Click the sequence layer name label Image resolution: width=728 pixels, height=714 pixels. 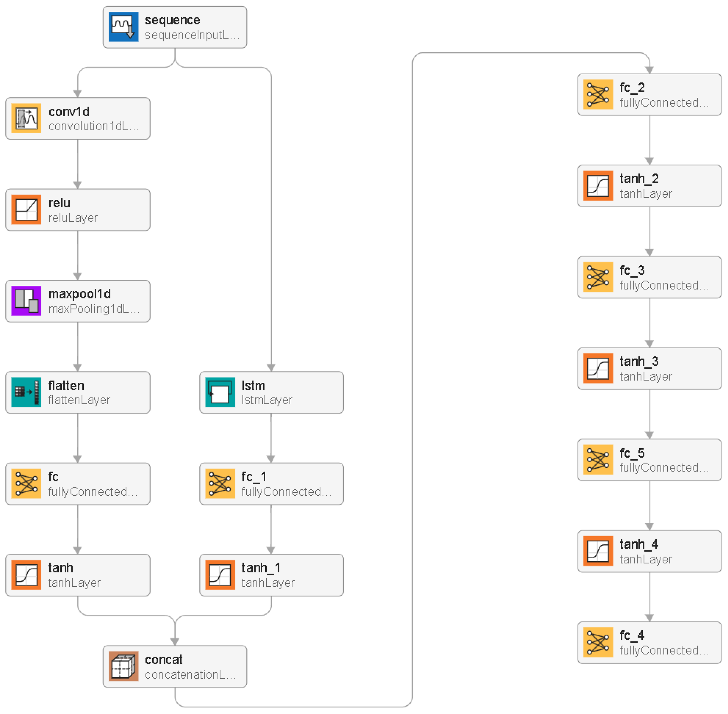[x=172, y=20]
